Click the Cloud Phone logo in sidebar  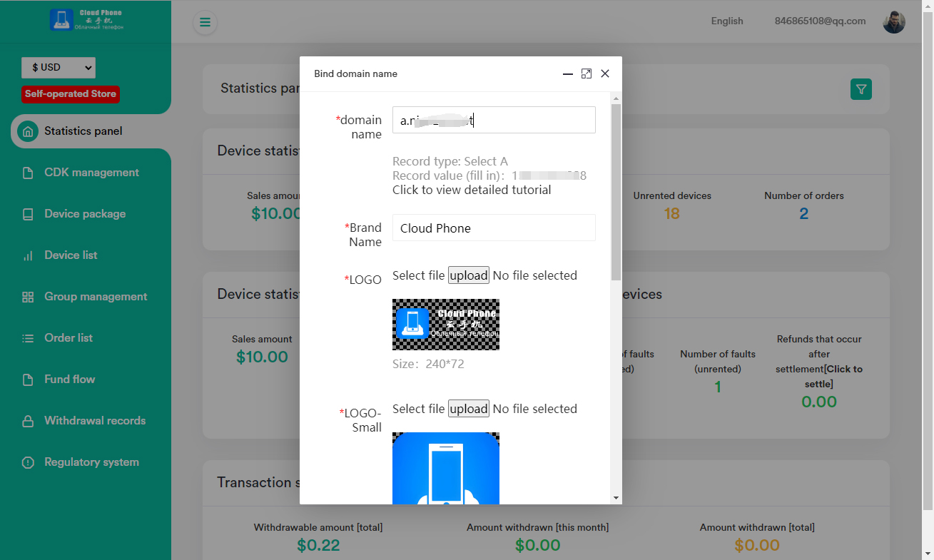click(86, 20)
